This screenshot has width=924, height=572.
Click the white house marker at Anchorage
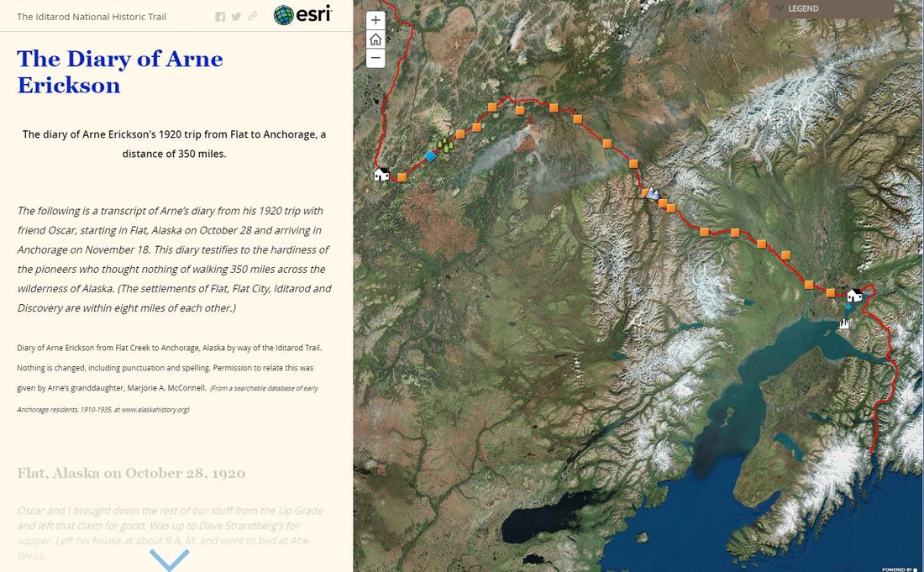[854, 295]
